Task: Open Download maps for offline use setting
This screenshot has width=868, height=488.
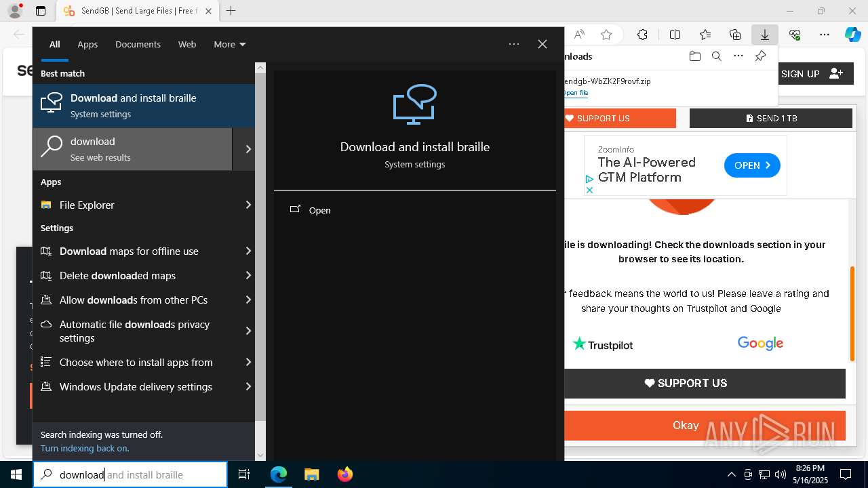Action: pyautogui.click(x=136, y=251)
